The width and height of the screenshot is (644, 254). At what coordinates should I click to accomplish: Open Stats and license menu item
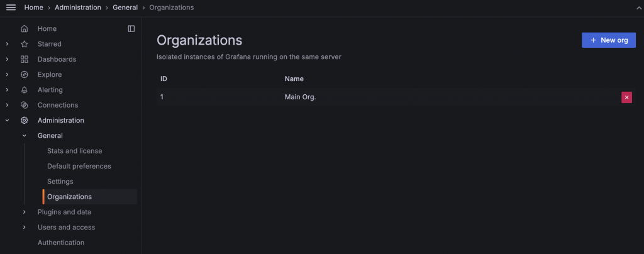[74, 151]
